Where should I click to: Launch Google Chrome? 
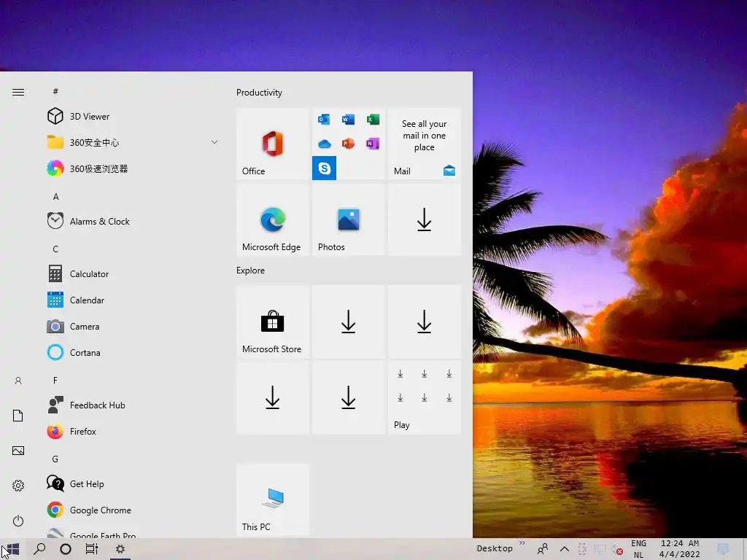131,510
